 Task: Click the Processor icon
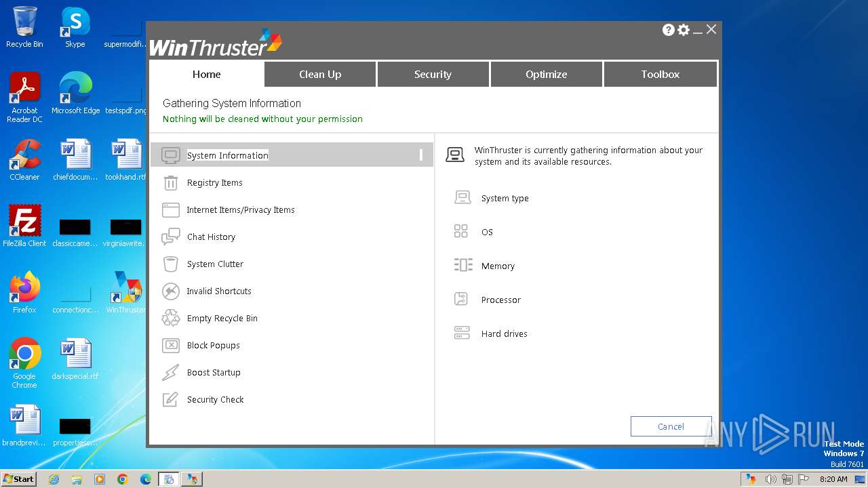(461, 300)
